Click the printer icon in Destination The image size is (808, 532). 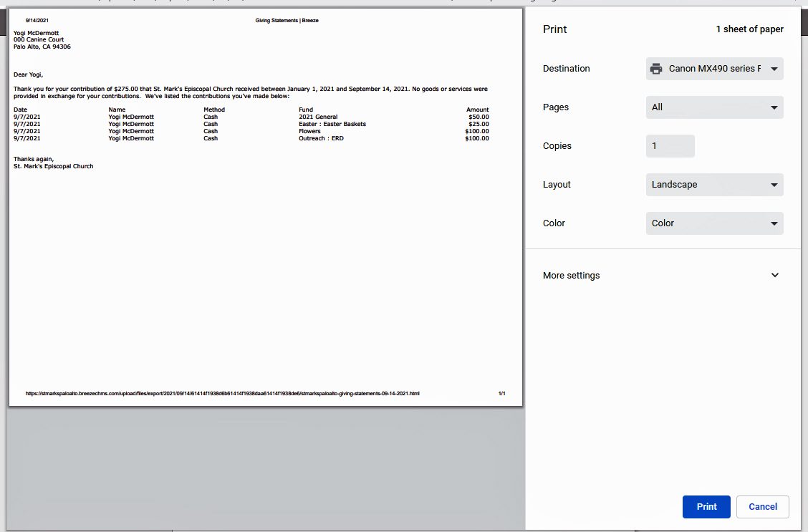(656, 69)
